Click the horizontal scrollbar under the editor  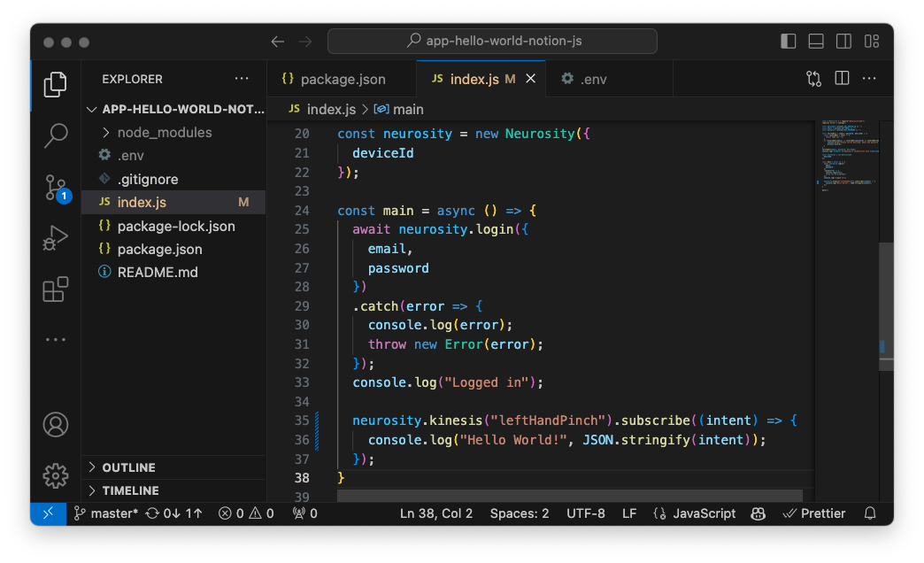tap(569, 496)
